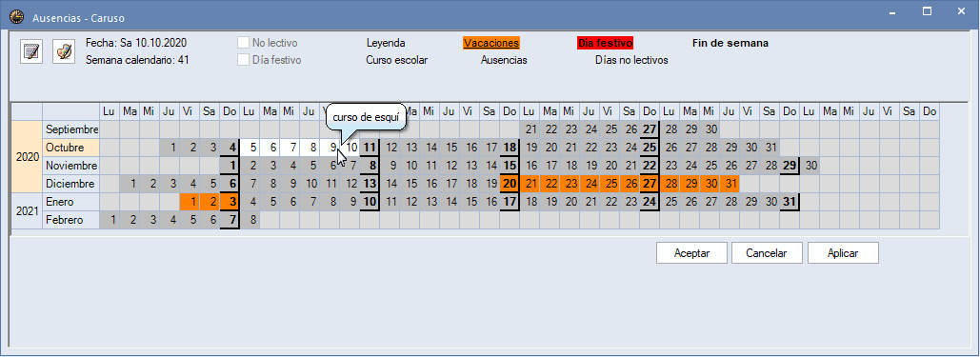980x357 pixels.
Task: Select the Octubre row header
Action: (71, 148)
